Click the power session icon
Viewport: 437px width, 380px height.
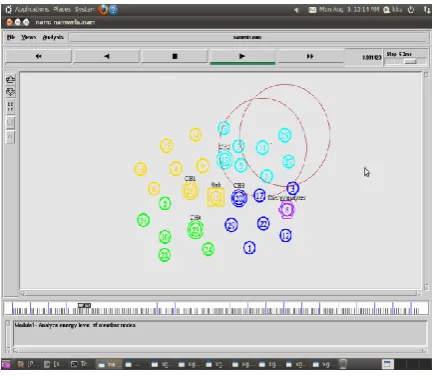point(411,10)
